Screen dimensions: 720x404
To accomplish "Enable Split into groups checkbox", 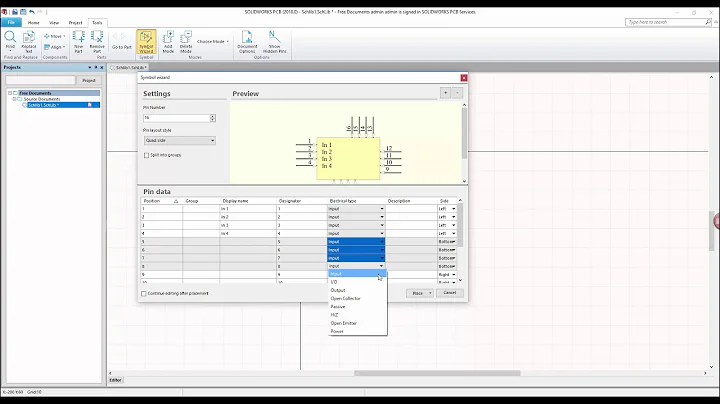I will 146,155.
